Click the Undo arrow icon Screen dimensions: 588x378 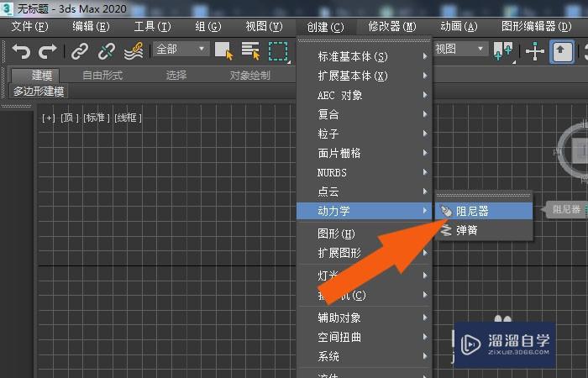click(21, 51)
